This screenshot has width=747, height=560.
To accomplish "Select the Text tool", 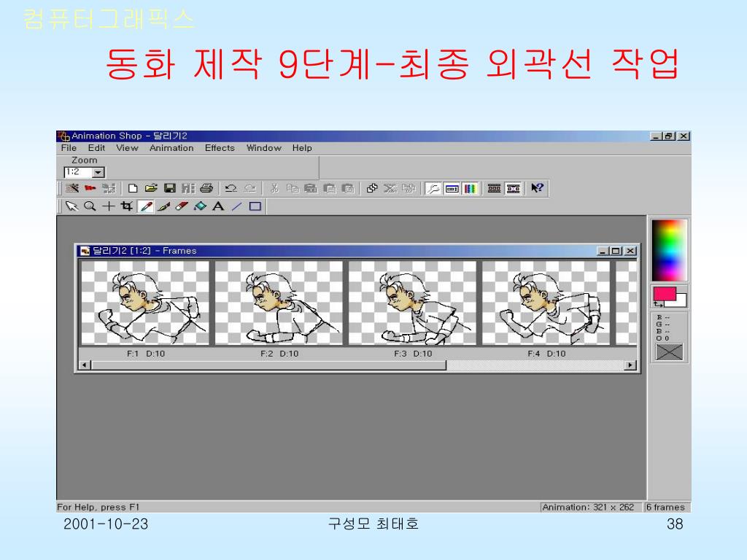I will coord(218,206).
